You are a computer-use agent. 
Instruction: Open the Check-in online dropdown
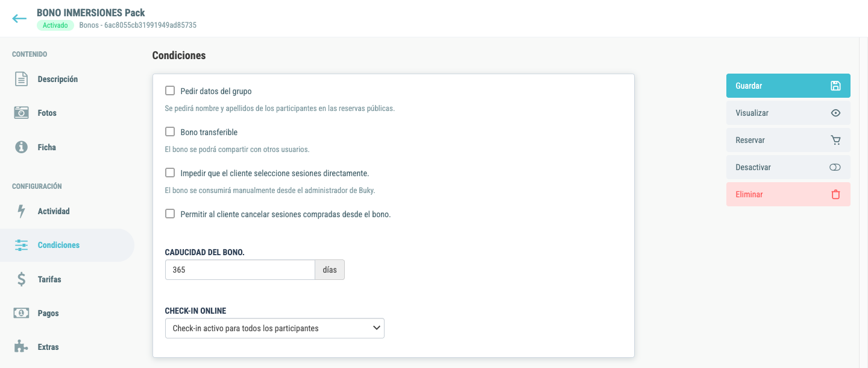pos(275,328)
